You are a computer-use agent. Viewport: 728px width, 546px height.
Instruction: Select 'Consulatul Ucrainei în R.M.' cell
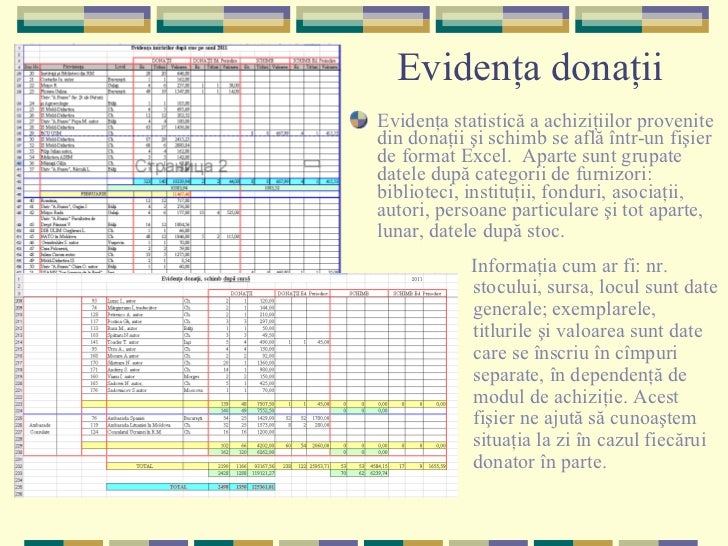point(145,432)
